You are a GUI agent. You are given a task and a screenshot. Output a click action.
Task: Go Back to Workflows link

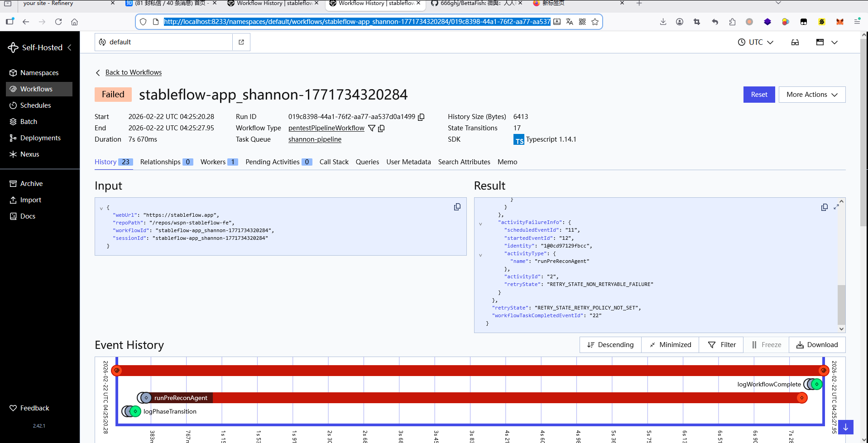[133, 72]
